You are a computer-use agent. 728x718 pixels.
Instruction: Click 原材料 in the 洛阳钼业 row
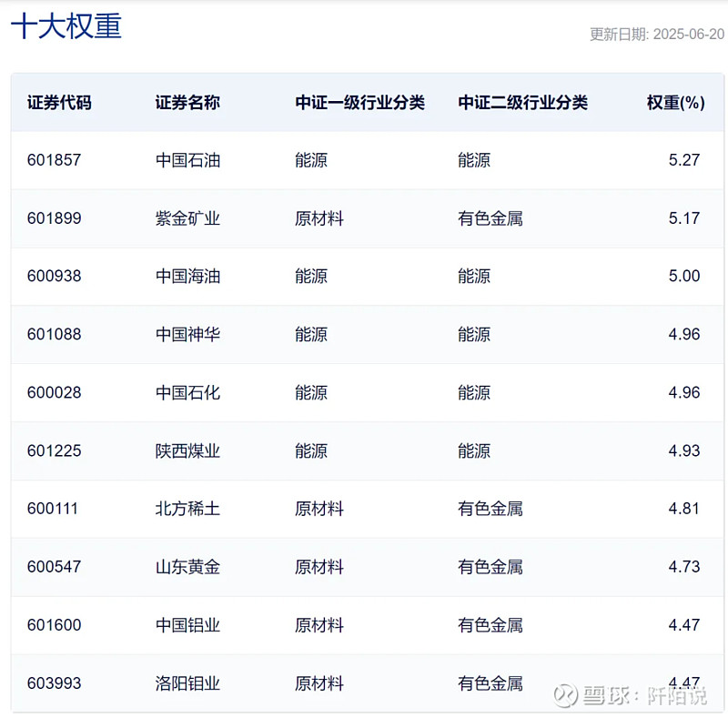[x=319, y=683]
